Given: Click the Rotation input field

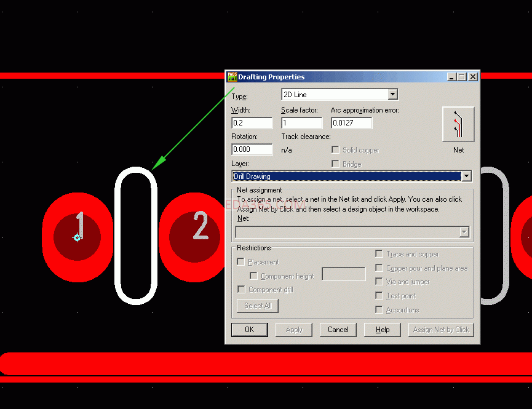Looking at the screenshot, I should click(x=252, y=149).
